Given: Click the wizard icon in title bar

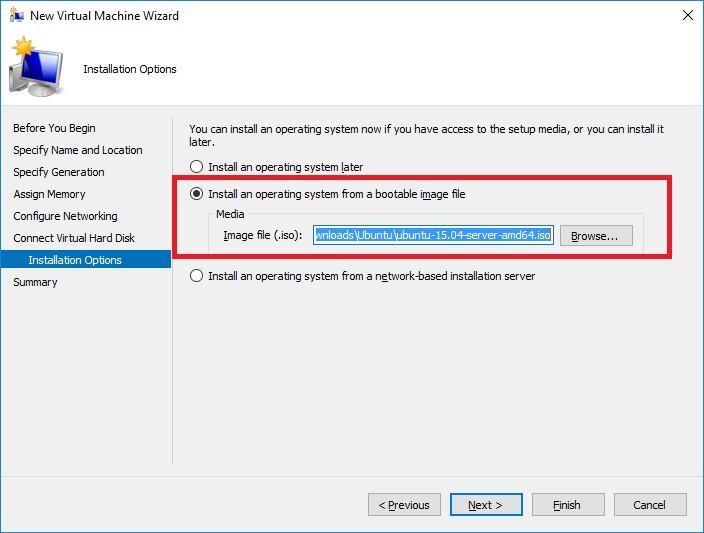Looking at the screenshot, I should (x=15, y=16).
